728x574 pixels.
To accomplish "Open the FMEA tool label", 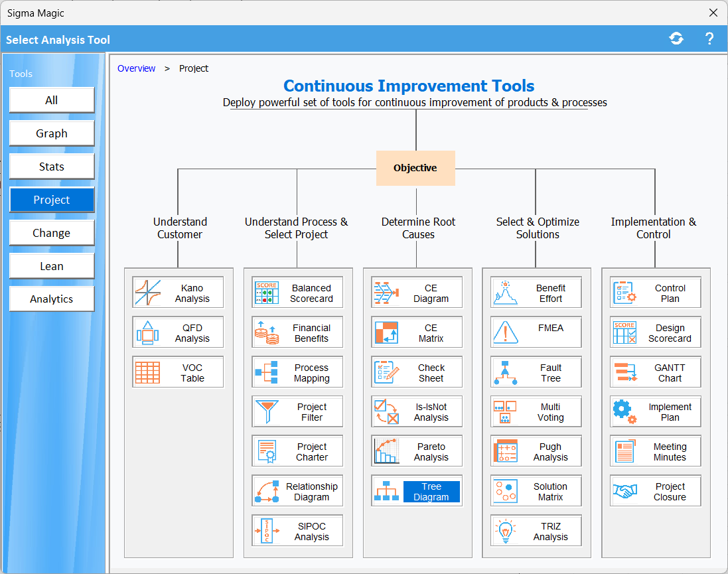I will pyautogui.click(x=551, y=328).
